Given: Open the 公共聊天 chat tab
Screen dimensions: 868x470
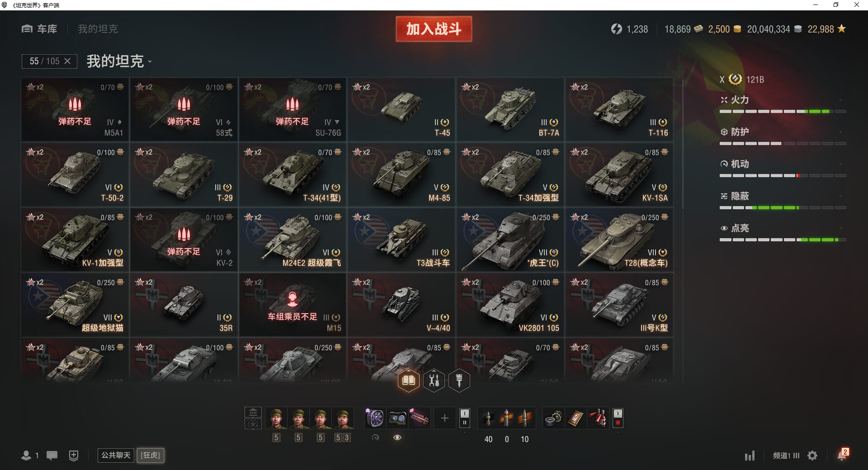Looking at the screenshot, I should coord(116,455).
